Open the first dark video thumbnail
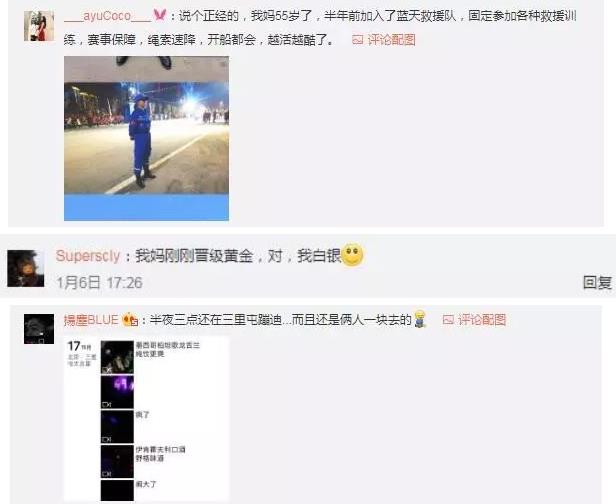Image resolution: width=616 pixels, height=504 pixels. [117, 357]
